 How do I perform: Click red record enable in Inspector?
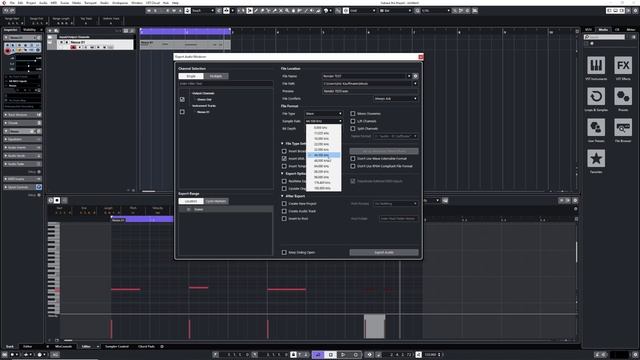pyautogui.click(x=8, y=50)
